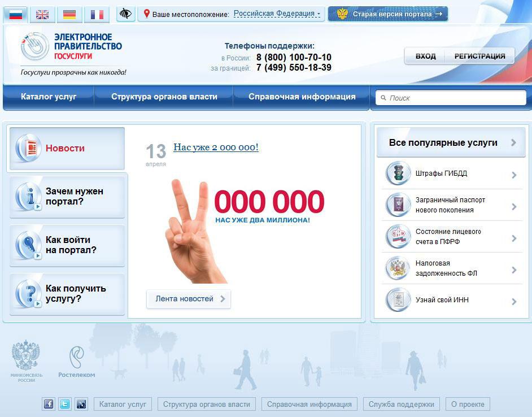Open the Нас уже 2 000 000! headline link

click(216, 147)
